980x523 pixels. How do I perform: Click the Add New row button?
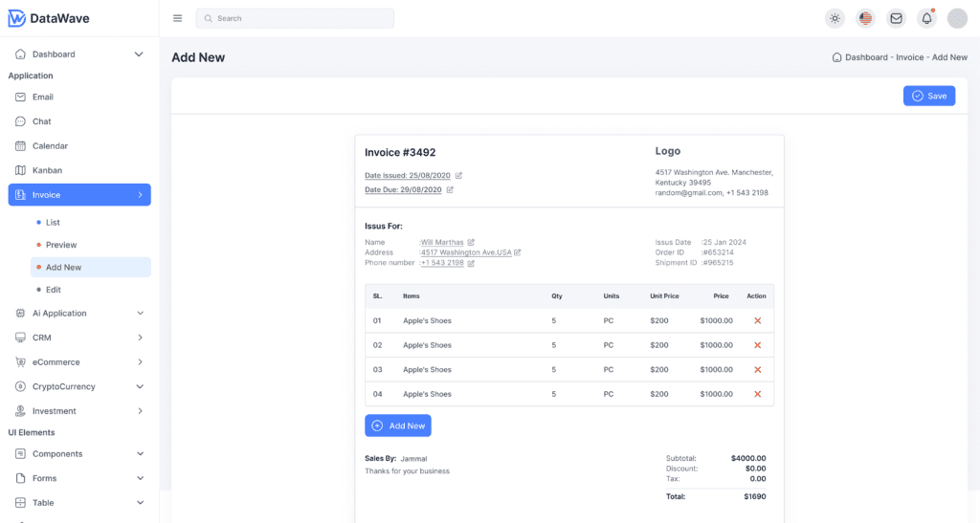click(x=398, y=425)
